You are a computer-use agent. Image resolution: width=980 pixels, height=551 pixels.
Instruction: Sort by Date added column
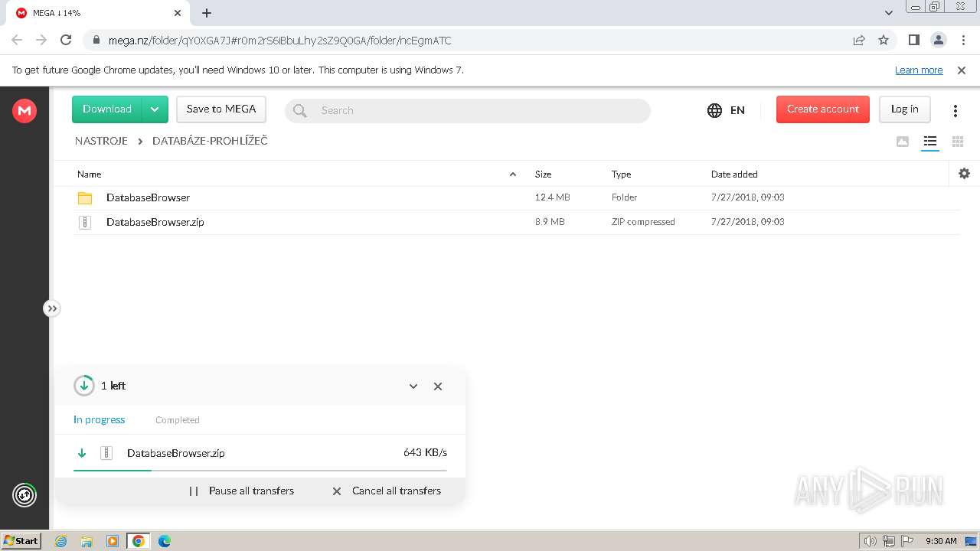[734, 174]
